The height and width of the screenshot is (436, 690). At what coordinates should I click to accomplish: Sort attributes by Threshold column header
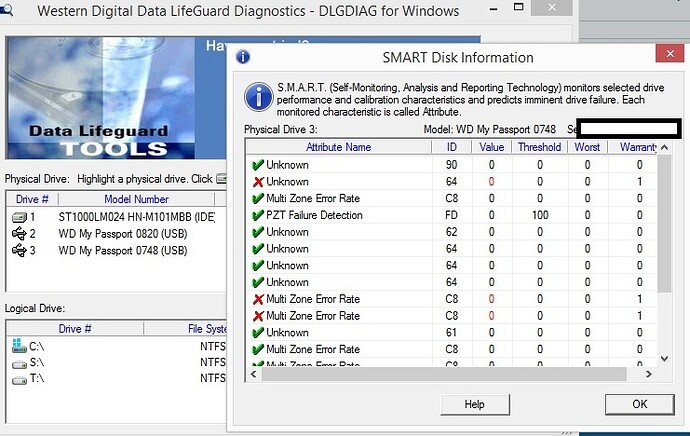(x=539, y=147)
